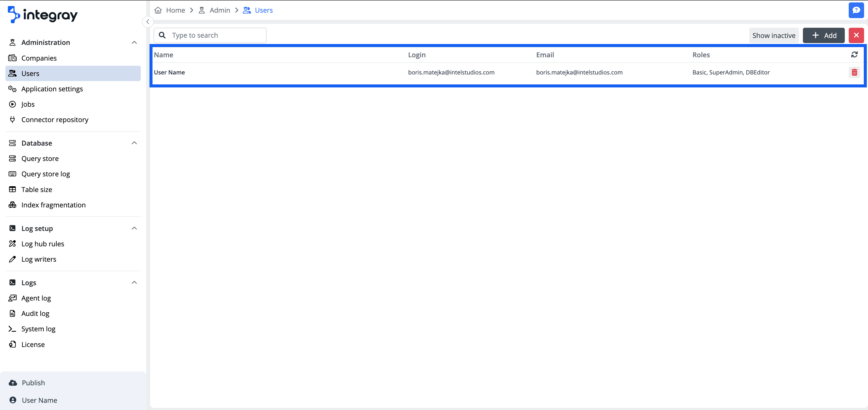Image resolution: width=868 pixels, height=410 pixels.
Task: Toggle Show inactive users
Action: coord(773,35)
